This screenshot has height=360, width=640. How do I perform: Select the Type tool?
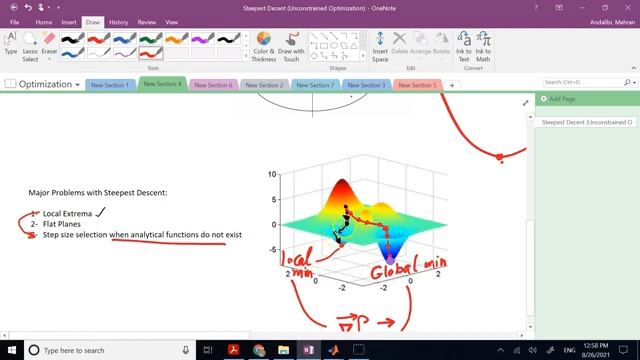tap(11, 43)
